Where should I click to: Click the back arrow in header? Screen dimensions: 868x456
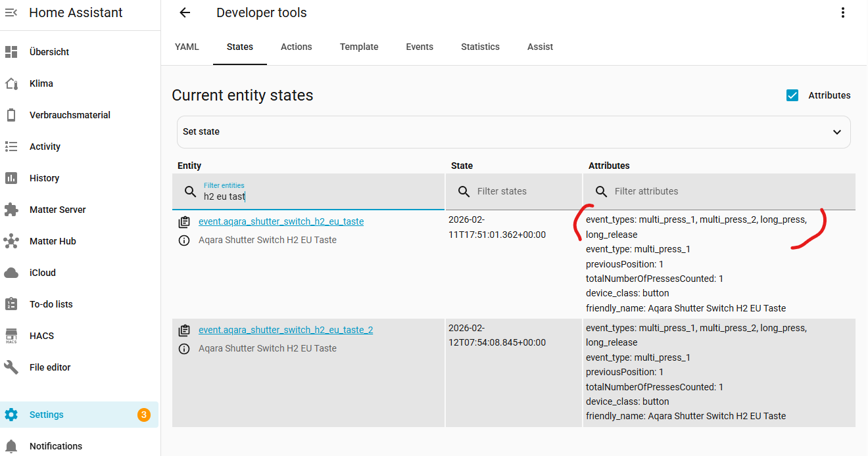(185, 12)
